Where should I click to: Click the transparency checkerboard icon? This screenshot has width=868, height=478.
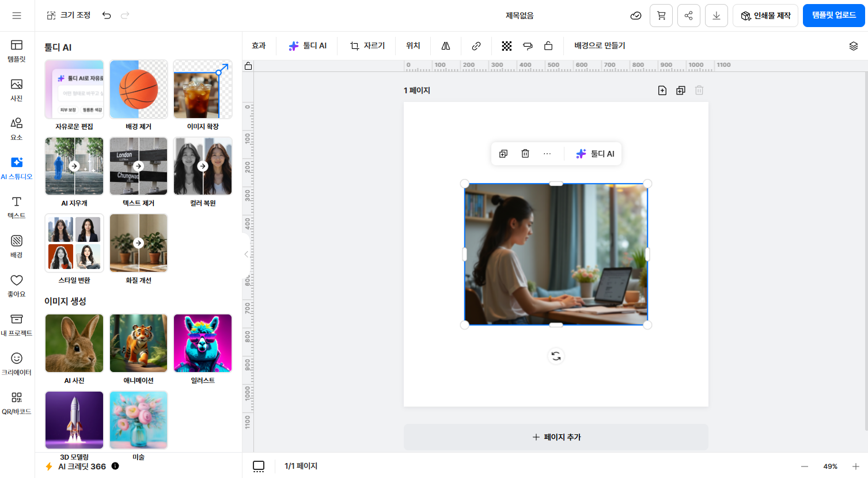[x=507, y=46]
